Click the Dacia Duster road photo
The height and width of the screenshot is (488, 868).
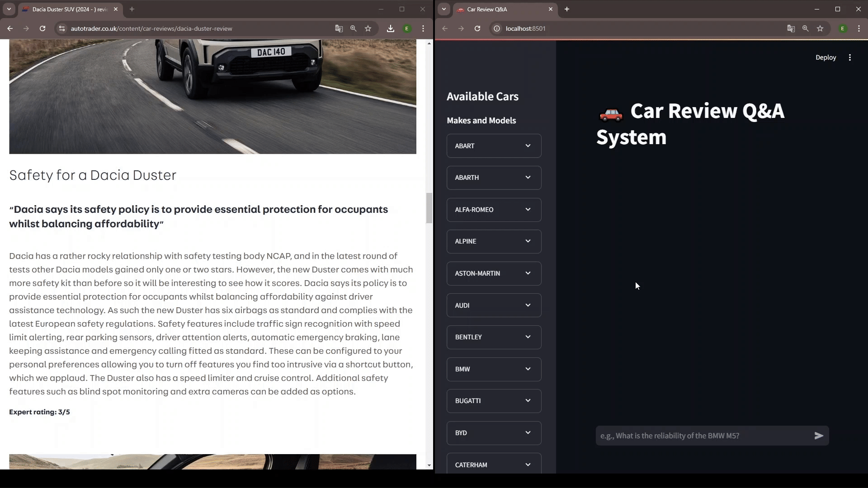pos(212,97)
